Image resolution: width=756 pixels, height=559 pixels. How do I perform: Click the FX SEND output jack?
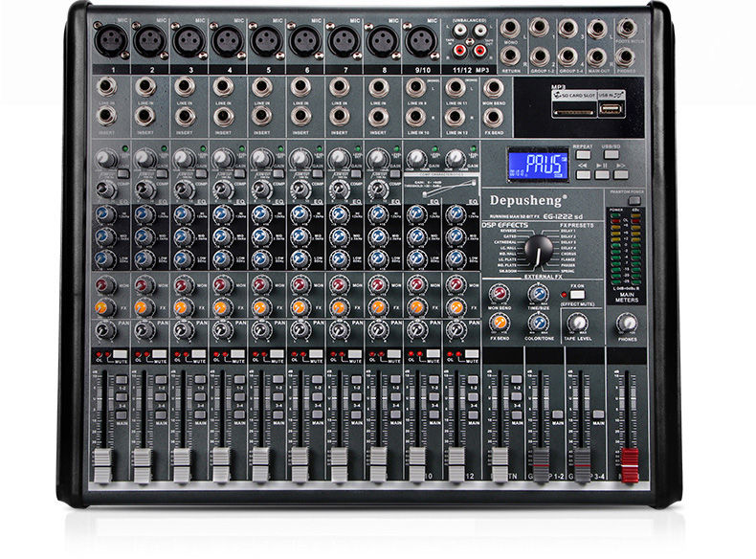tap(493, 117)
